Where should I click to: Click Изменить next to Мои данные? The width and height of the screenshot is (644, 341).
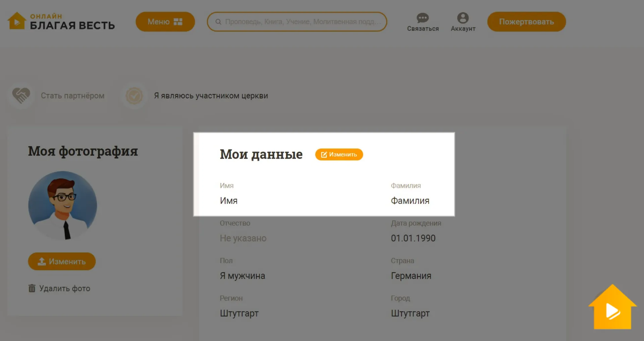(339, 155)
